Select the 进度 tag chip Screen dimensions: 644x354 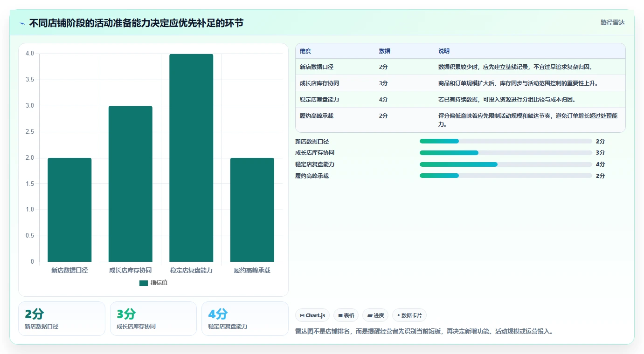375,315
